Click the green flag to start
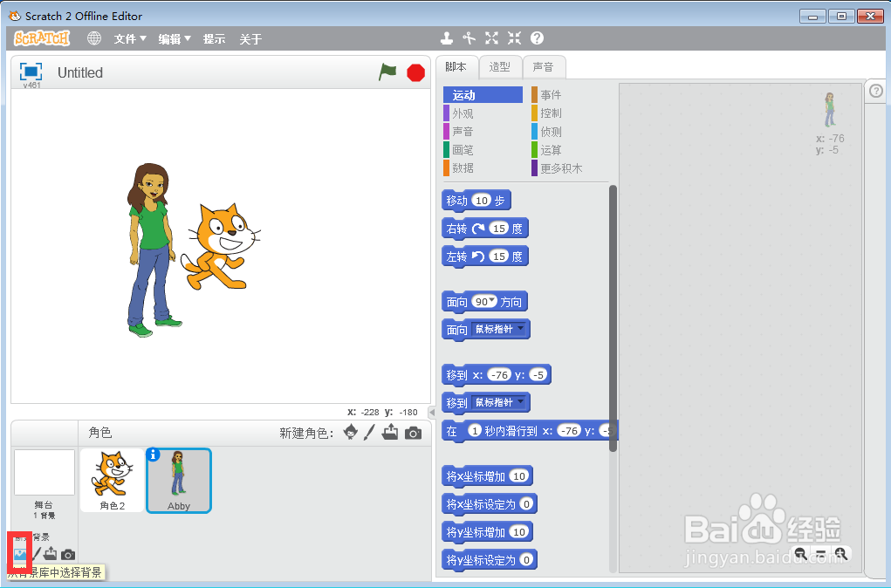This screenshot has width=891, height=588. point(387,72)
